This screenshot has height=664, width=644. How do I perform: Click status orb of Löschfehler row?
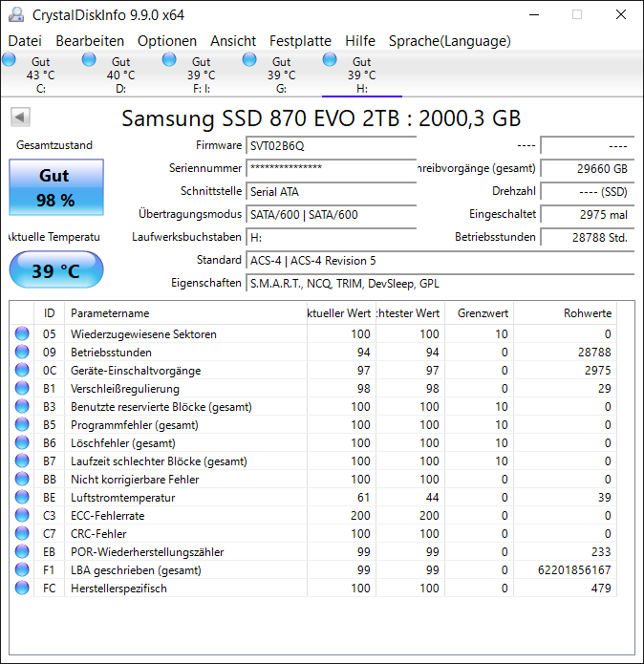(22, 443)
